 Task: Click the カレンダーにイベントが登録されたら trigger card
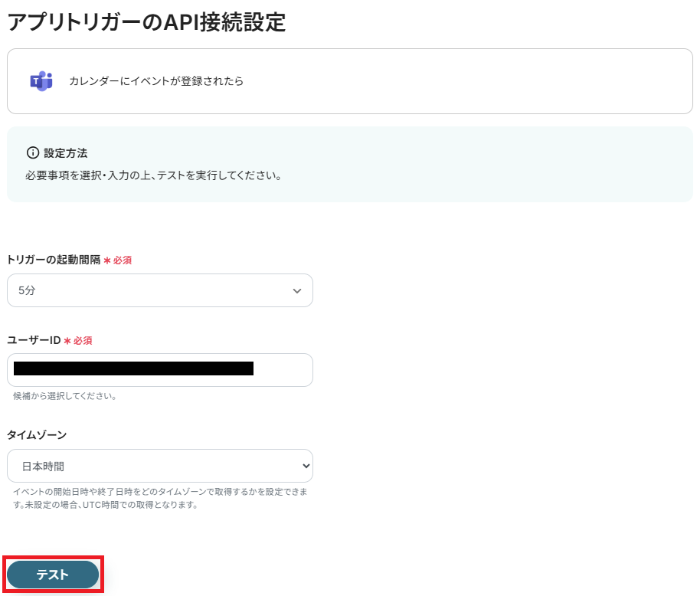[x=349, y=81]
